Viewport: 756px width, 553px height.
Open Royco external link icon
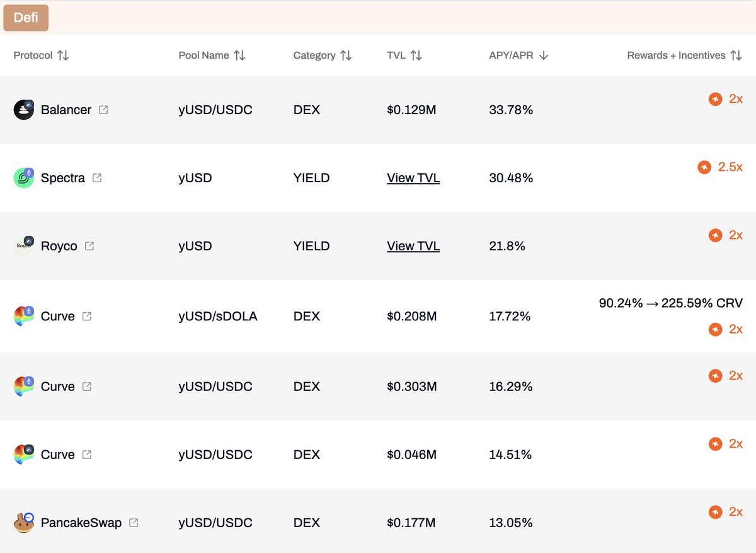click(x=89, y=246)
